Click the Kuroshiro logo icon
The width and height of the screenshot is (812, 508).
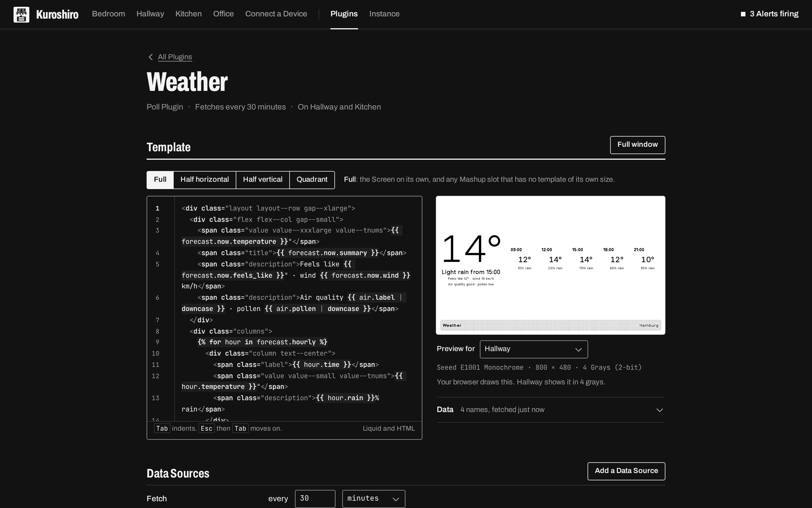[21, 14]
